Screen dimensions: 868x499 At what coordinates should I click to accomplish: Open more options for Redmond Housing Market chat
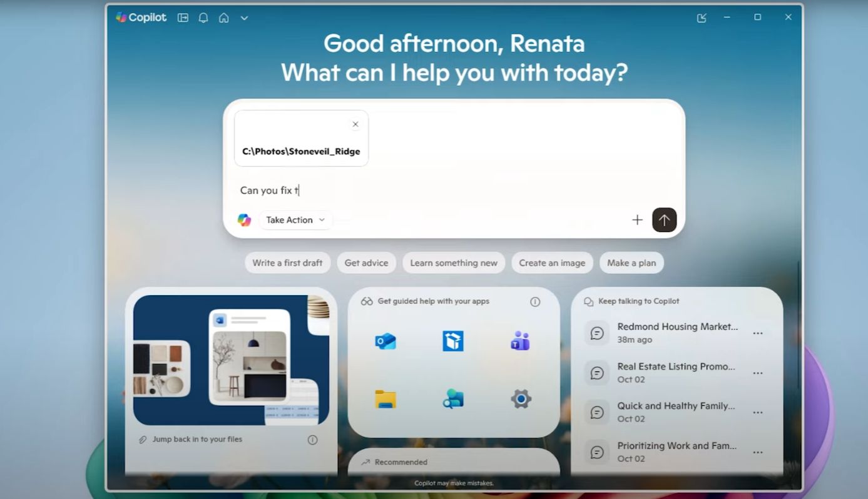[x=758, y=334]
